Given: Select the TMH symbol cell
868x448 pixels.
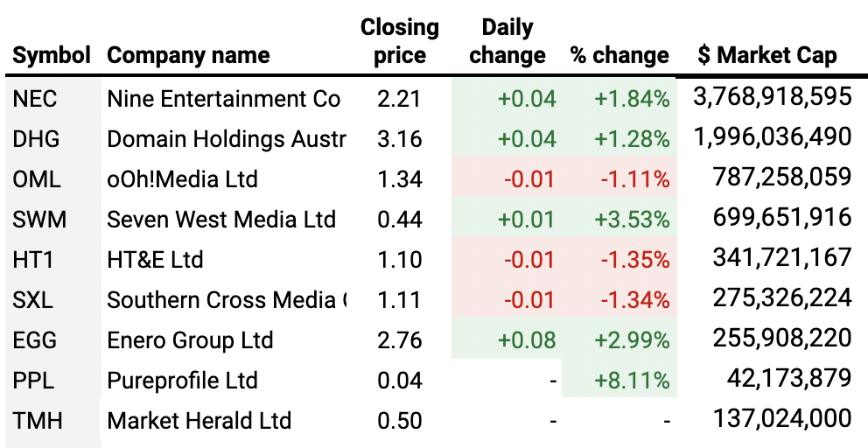Looking at the screenshot, I should [37, 421].
